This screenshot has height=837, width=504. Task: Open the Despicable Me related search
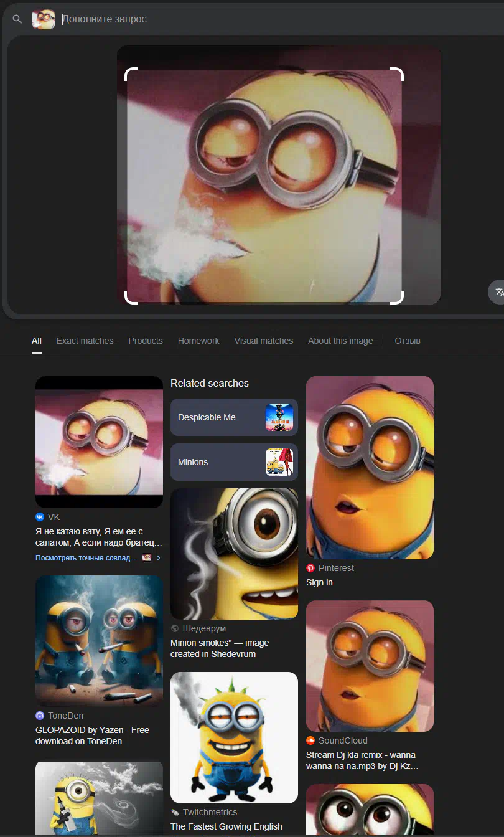[234, 417]
